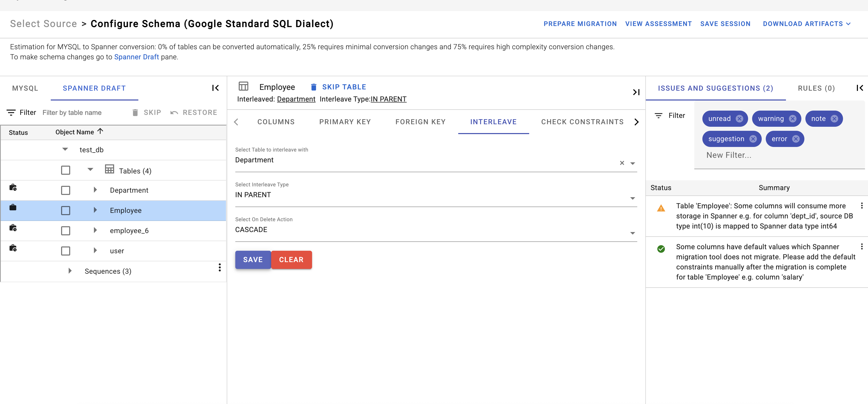Open more options for Sequences row
The image size is (868, 404).
220,268
